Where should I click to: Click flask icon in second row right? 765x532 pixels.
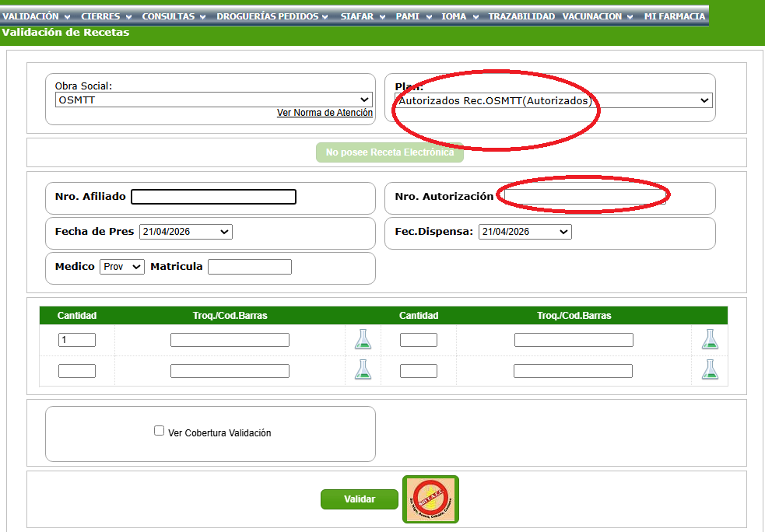(709, 370)
